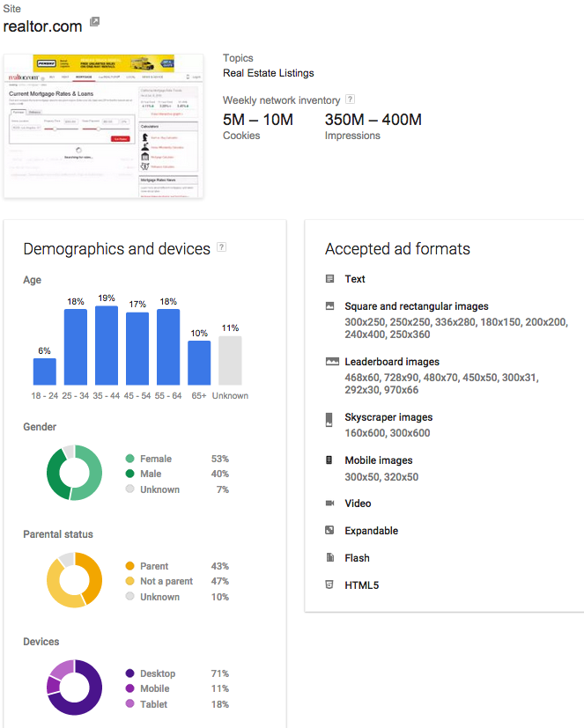Click the 35 - 44 age bar

coord(107,345)
